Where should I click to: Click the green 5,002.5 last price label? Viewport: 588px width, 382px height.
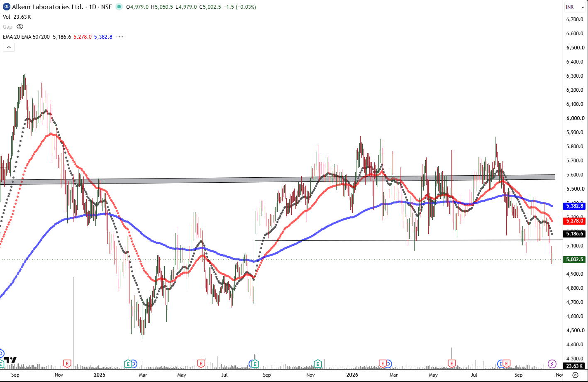click(574, 260)
